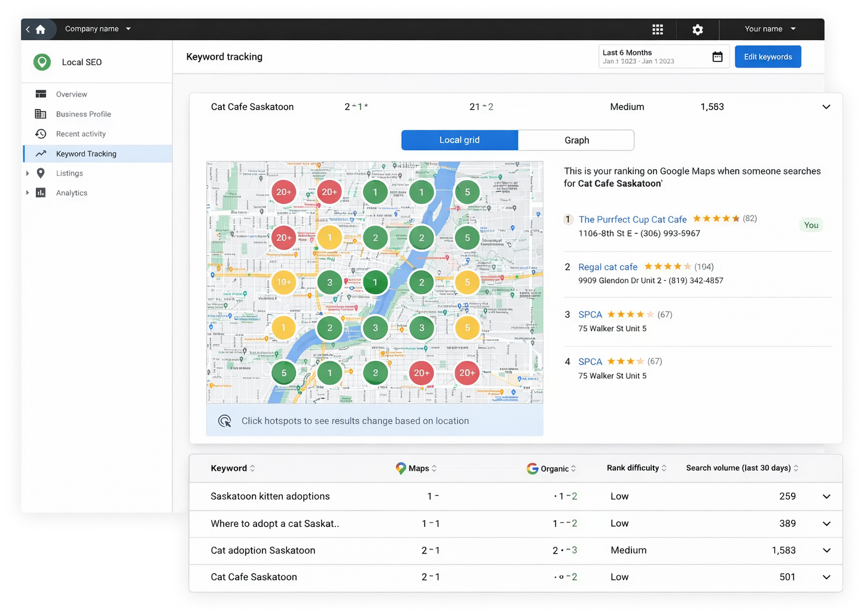The width and height of the screenshot is (864, 616).
Task: Select the Local grid tab
Action: pos(459,140)
